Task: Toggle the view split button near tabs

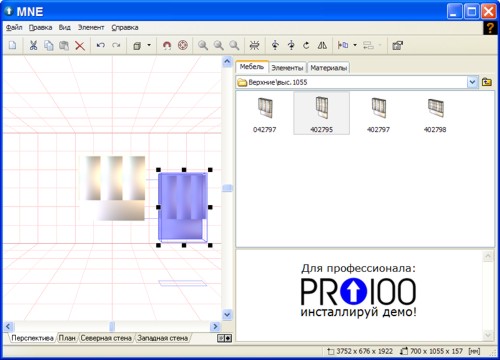Action: click(224, 338)
